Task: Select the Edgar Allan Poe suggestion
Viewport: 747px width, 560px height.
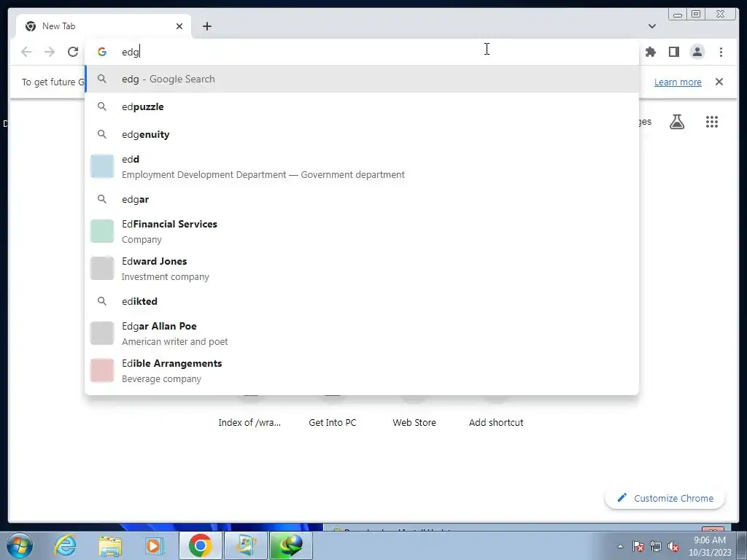Action: click(362, 333)
